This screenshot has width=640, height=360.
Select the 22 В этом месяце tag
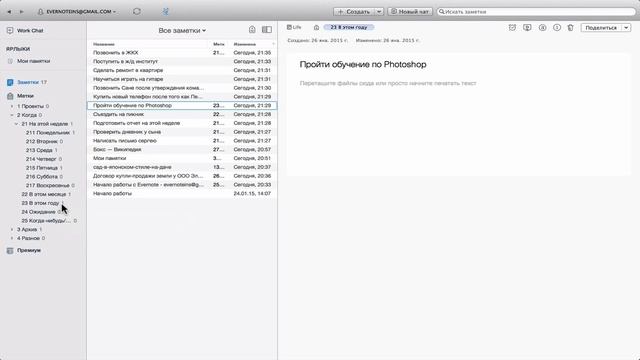click(x=44, y=194)
